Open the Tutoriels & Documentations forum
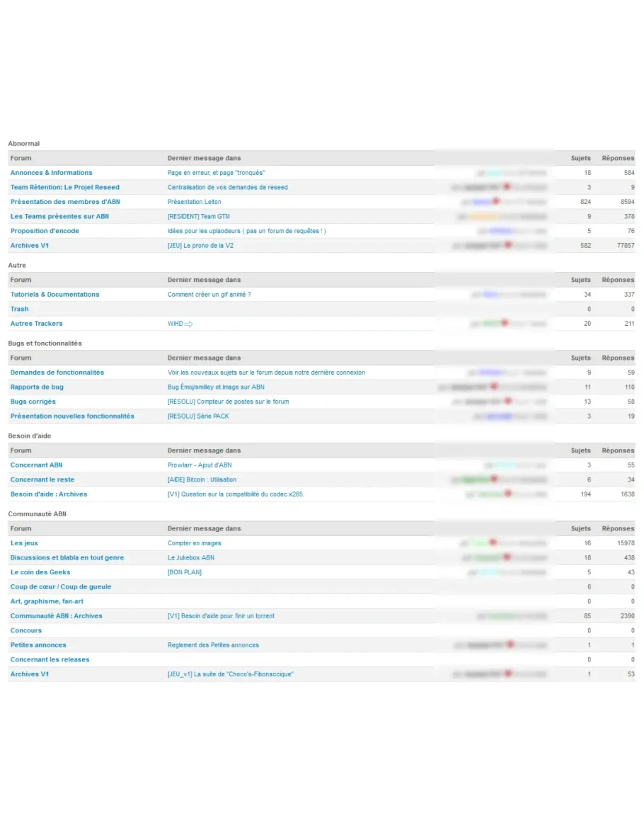Viewport: 644px width, 818px height. (54, 295)
